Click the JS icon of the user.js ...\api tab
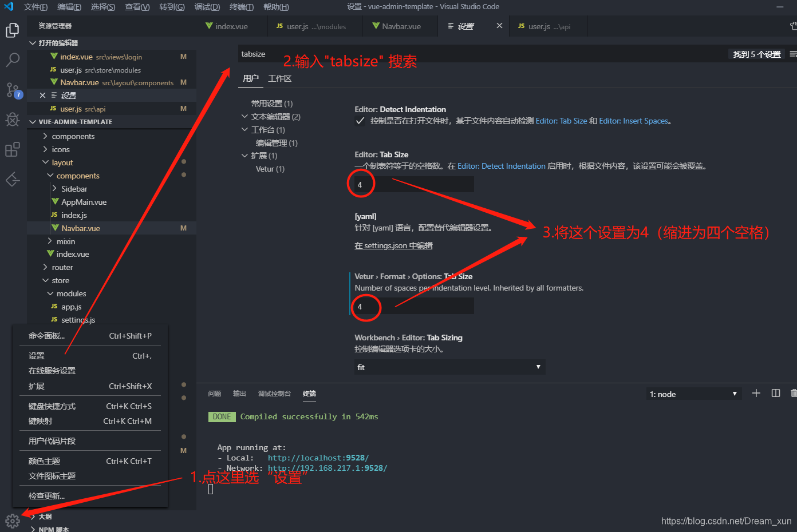The height and width of the screenshot is (532, 797). tap(521, 26)
